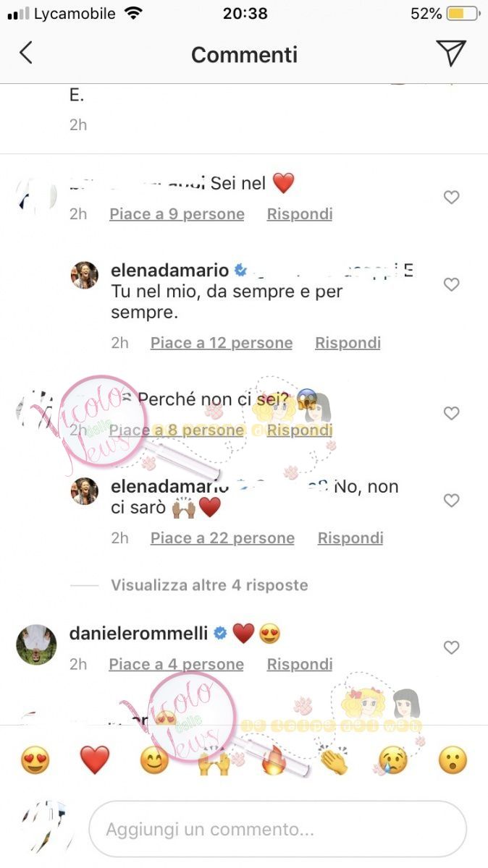
Task: Like the 'Perché non ci sei?' comment
Action: (x=451, y=413)
